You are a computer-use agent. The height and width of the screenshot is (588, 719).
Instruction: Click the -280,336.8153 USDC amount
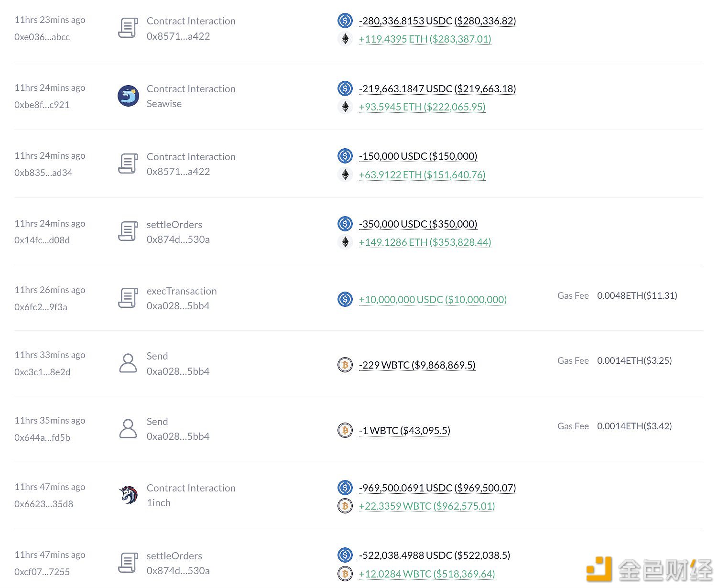437,21
